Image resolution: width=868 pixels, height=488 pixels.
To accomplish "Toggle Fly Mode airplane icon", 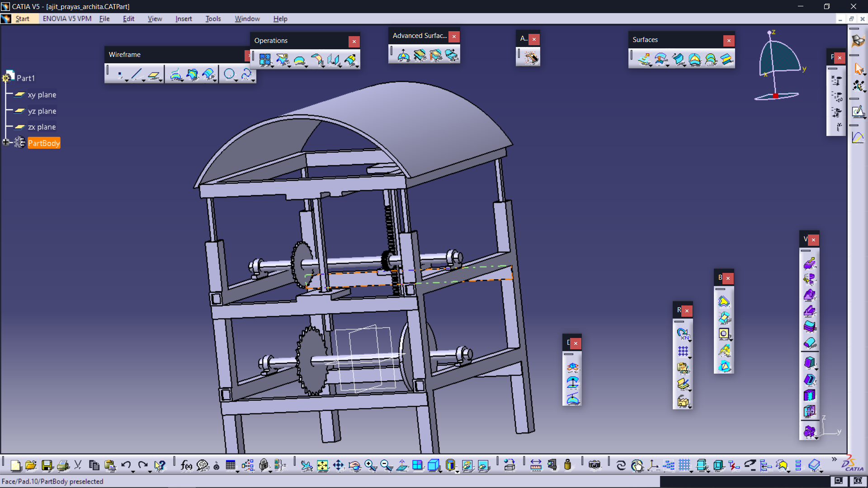I will pos(307,465).
